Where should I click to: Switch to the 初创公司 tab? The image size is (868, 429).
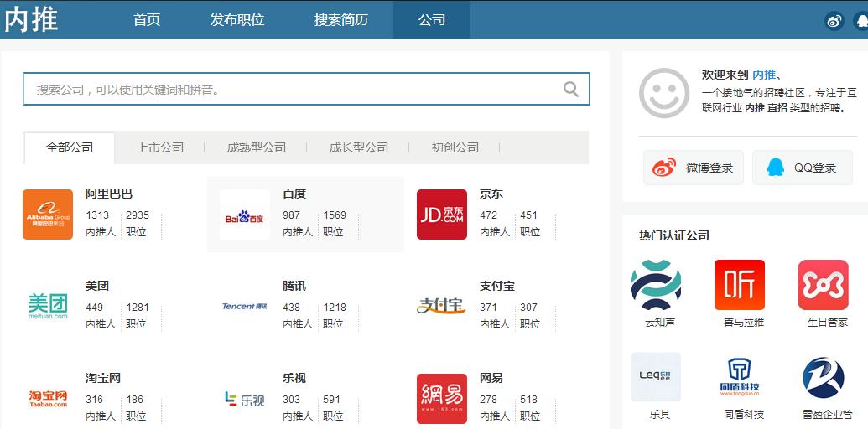[x=455, y=147]
